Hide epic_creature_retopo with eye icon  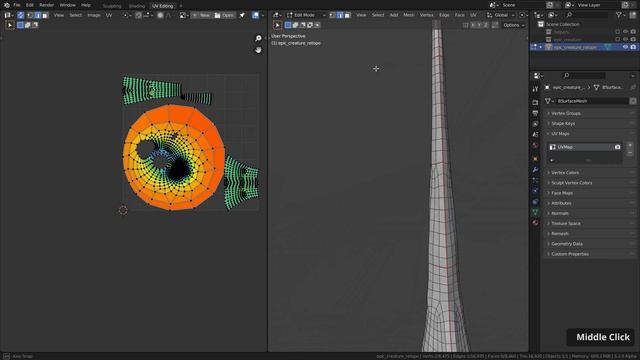tap(625, 47)
